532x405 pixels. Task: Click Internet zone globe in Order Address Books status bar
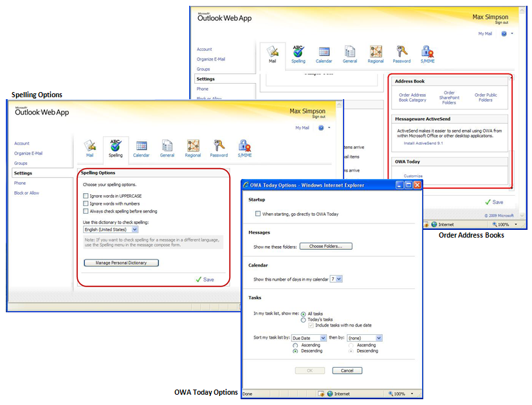tap(434, 225)
